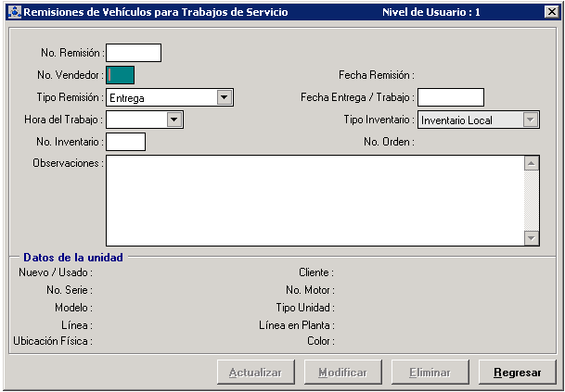Click the No. Remisión input field
This screenshot has width=565, height=392.
(x=134, y=53)
